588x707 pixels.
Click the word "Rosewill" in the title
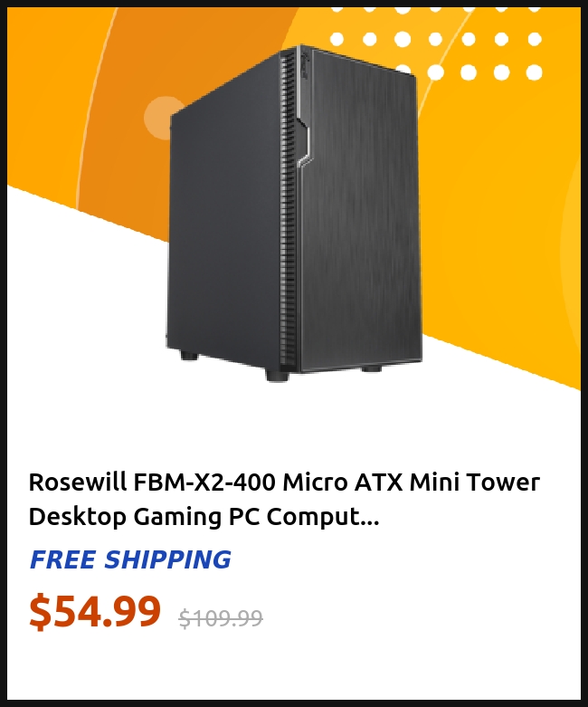pyautogui.click(x=78, y=482)
